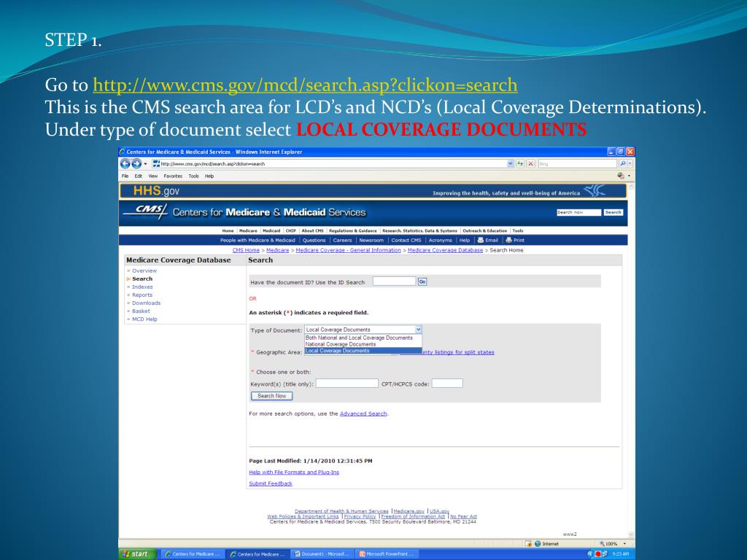
Task: Open the Favorites menu
Action: coord(173,176)
